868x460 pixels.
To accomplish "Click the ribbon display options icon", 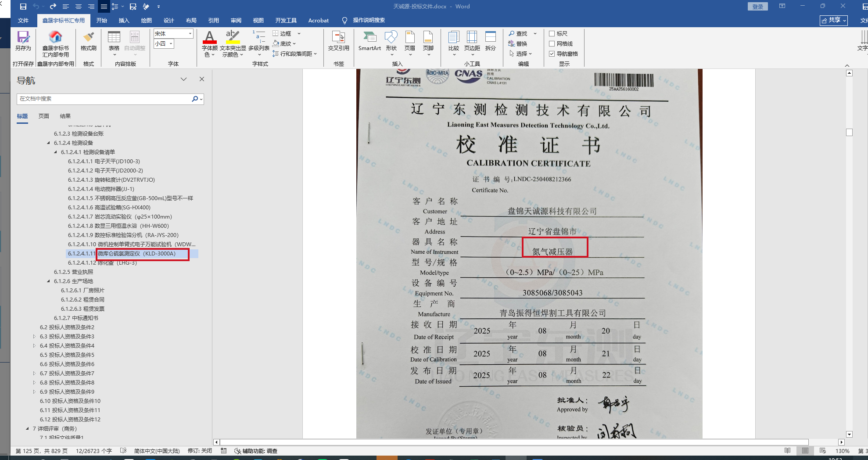I will pos(782,6).
